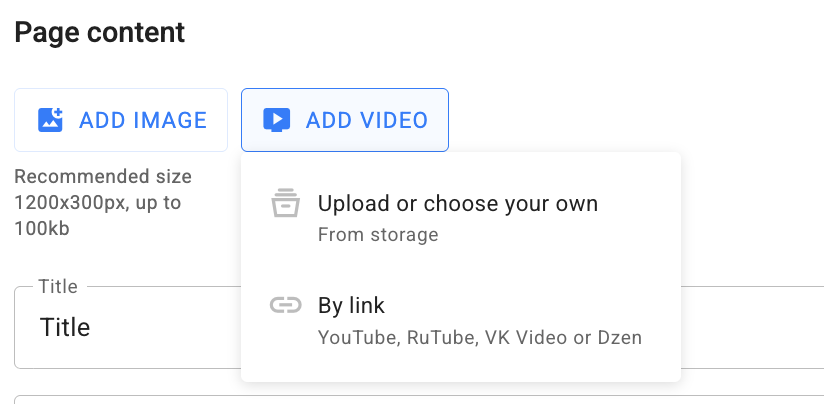The width and height of the screenshot is (824, 404).
Task: Click "From storage" subtitle text
Action: tap(378, 235)
